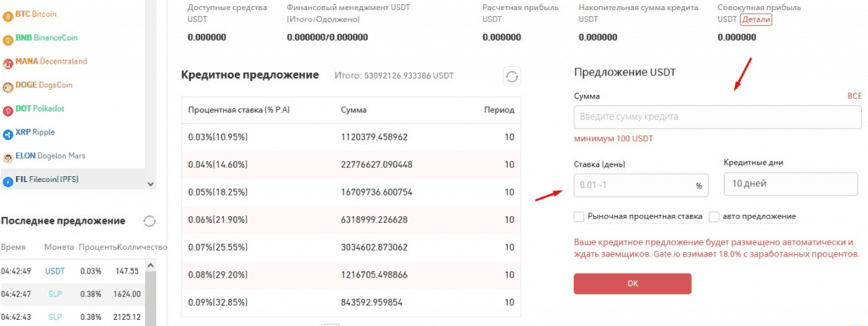Image resolution: width=868 pixels, height=326 pixels.
Task: Open the MANA Decentraland lending market
Action: [51, 61]
